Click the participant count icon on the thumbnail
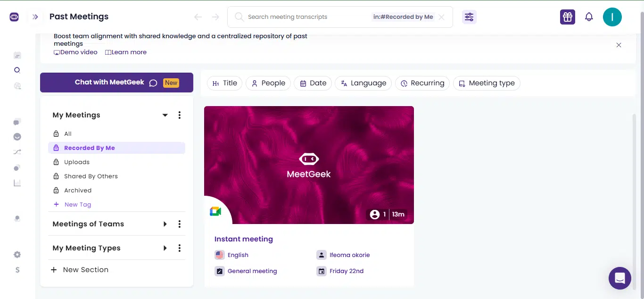Viewport: 644px width, 299px height. coord(375,215)
